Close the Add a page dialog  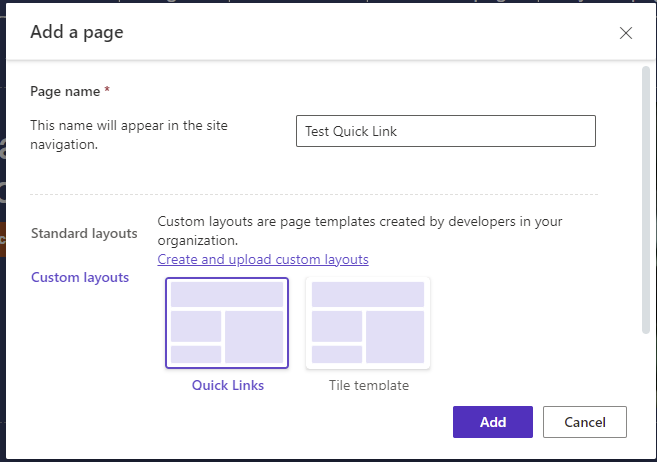(x=626, y=33)
